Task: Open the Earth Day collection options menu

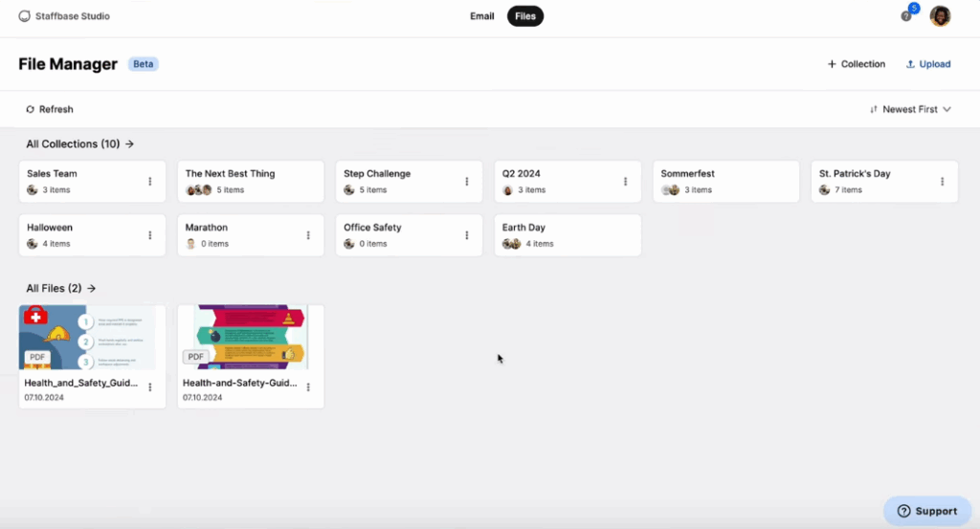Action: click(625, 235)
